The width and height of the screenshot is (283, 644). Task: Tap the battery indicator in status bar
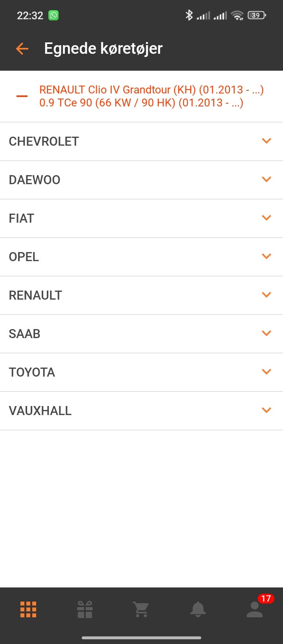(x=256, y=15)
